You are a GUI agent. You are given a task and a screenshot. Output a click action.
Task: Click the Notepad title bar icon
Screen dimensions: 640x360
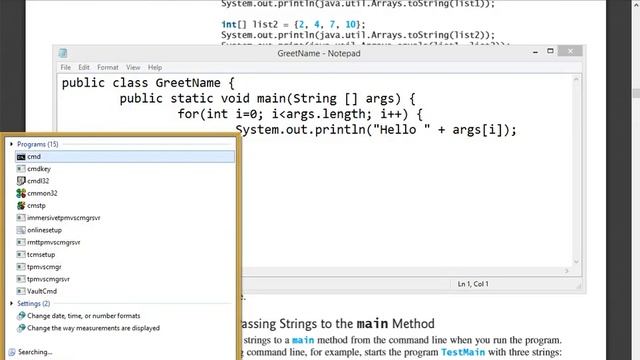63,53
